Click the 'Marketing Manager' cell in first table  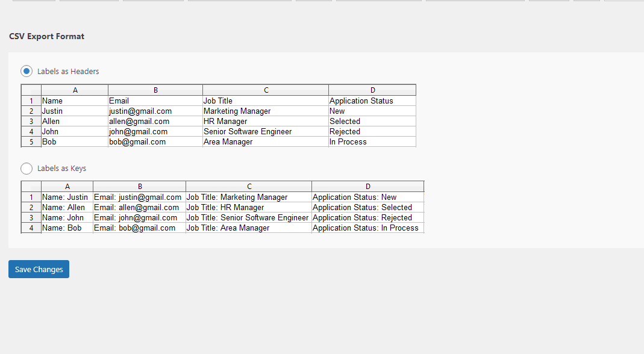point(237,111)
